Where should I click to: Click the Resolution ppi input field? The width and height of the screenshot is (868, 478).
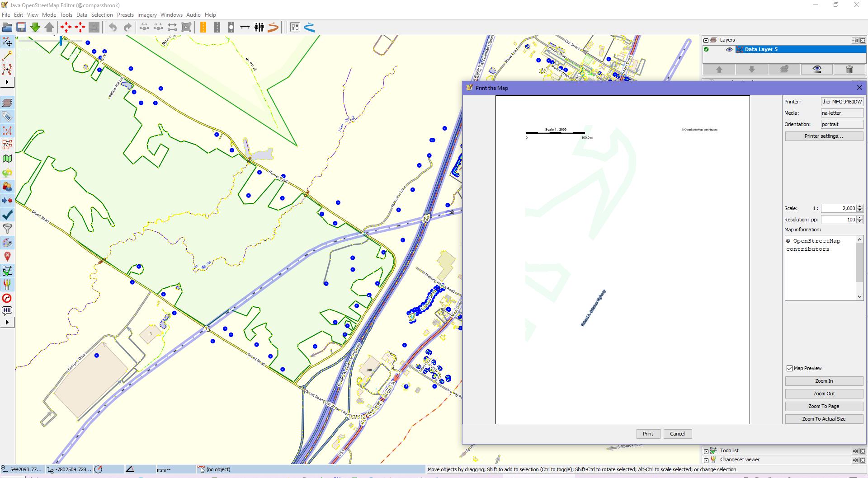(x=839, y=220)
